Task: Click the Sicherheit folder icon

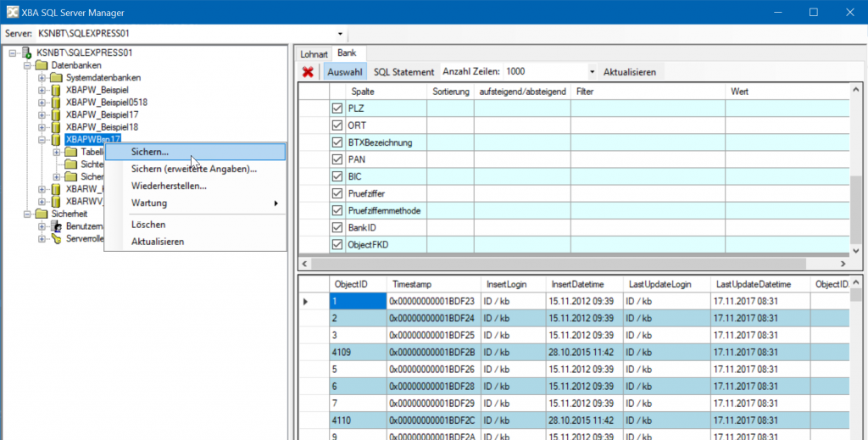Action: click(42, 214)
